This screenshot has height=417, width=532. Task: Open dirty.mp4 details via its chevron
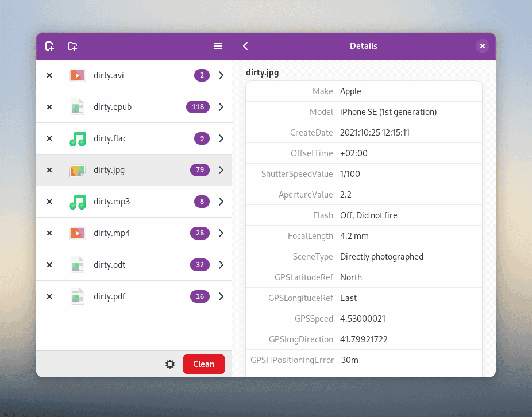click(x=221, y=233)
